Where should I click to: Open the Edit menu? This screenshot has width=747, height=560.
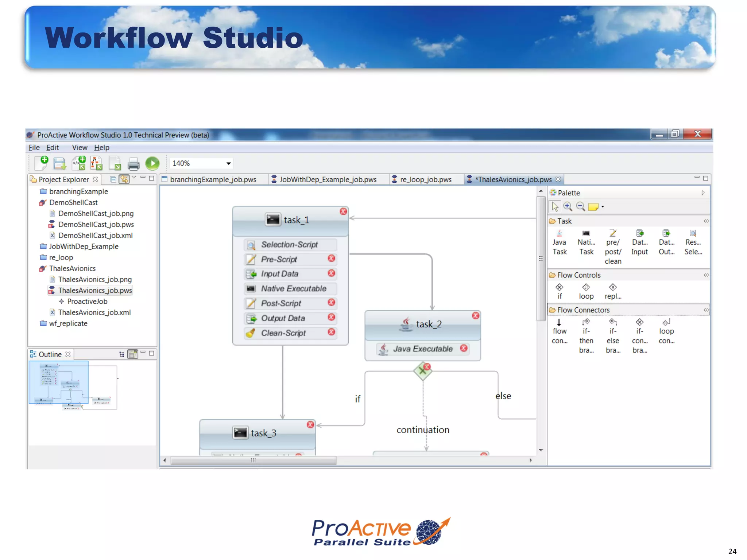[x=53, y=148]
